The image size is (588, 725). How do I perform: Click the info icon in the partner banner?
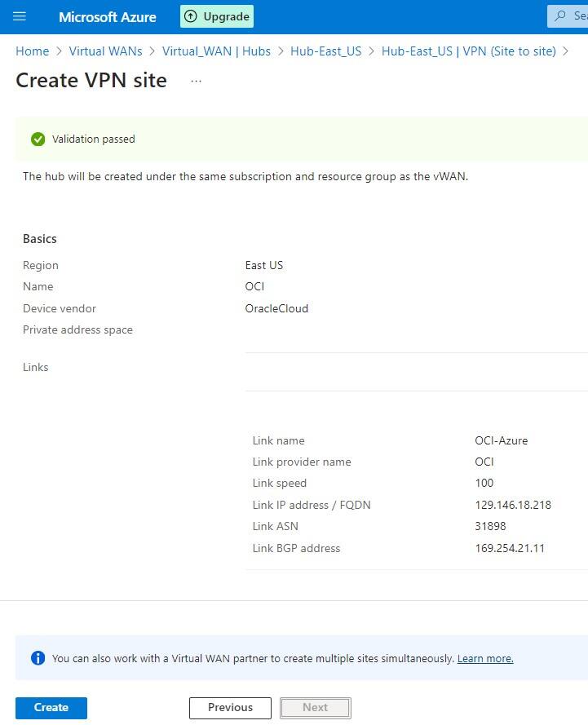click(x=38, y=657)
